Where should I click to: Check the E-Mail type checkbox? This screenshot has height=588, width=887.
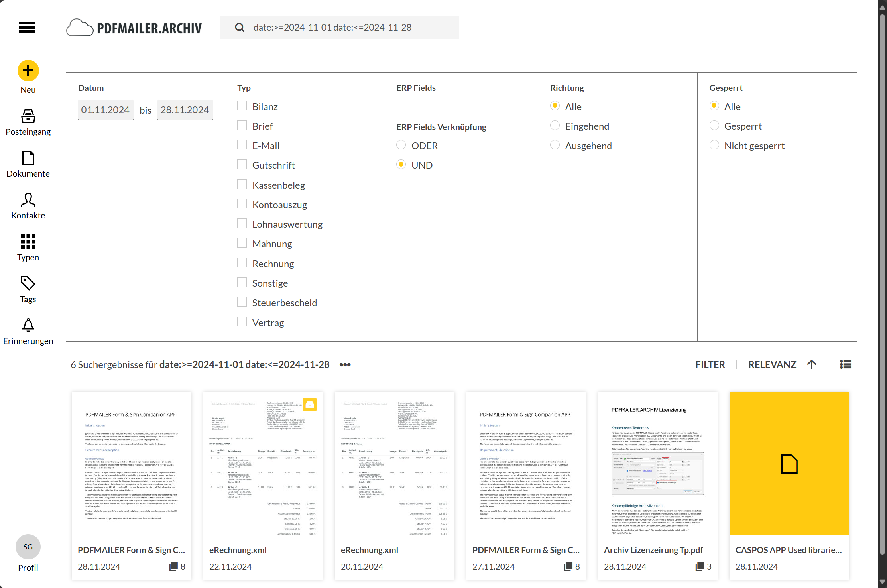pyautogui.click(x=242, y=145)
